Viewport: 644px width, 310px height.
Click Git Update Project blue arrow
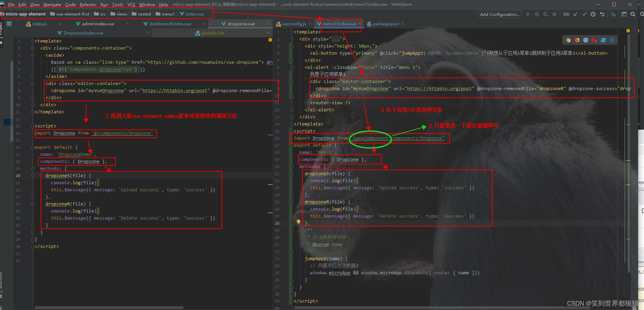576,14
